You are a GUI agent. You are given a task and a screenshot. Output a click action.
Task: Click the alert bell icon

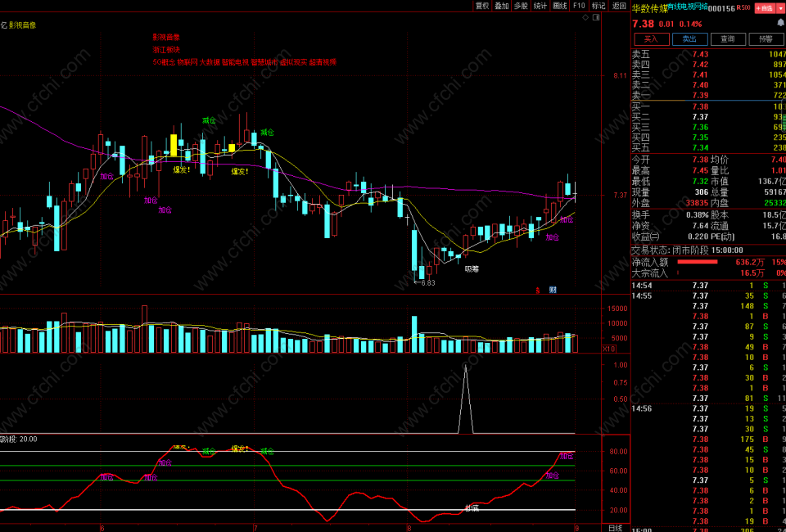click(x=781, y=23)
